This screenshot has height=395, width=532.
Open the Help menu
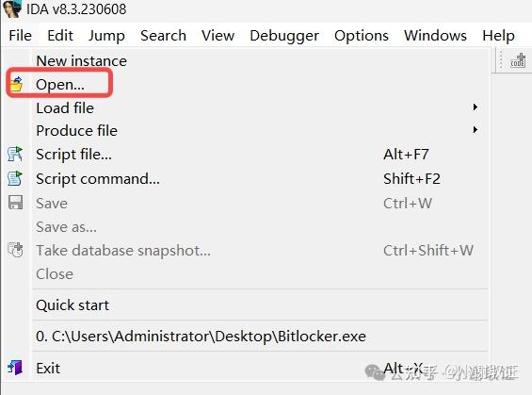tap(498, 36)
